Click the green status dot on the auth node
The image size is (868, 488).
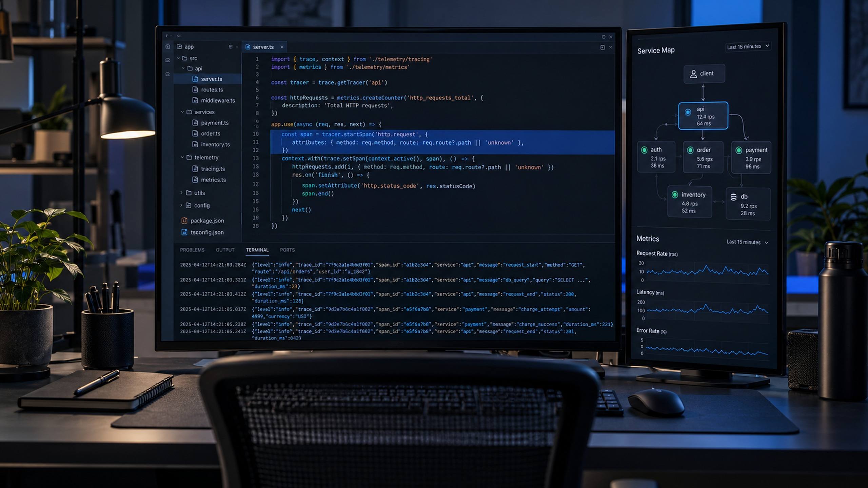pyautogui.click(x=644, y=150)
